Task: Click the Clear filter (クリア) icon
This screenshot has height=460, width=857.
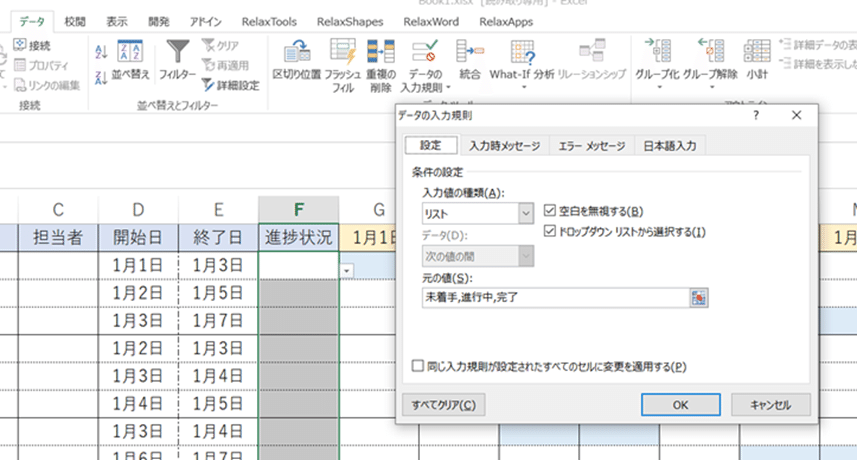Action: [x=208, y=45]
